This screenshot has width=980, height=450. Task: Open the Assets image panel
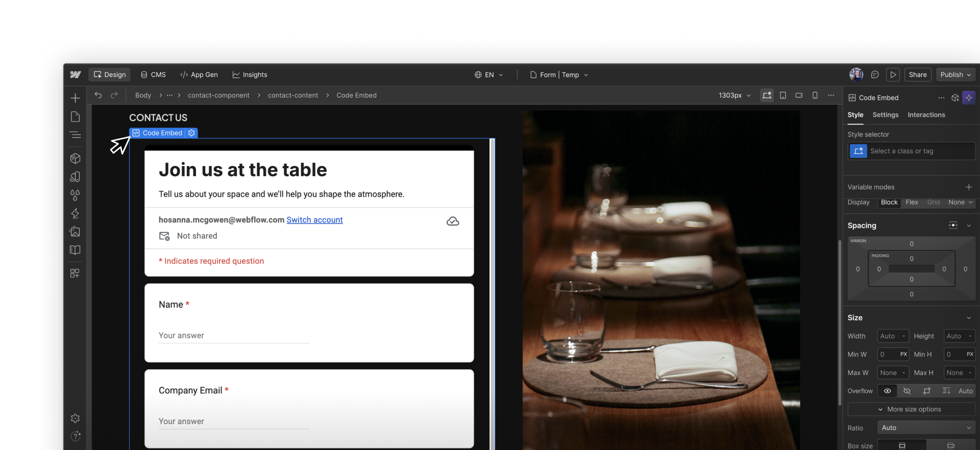pos(75,232)
